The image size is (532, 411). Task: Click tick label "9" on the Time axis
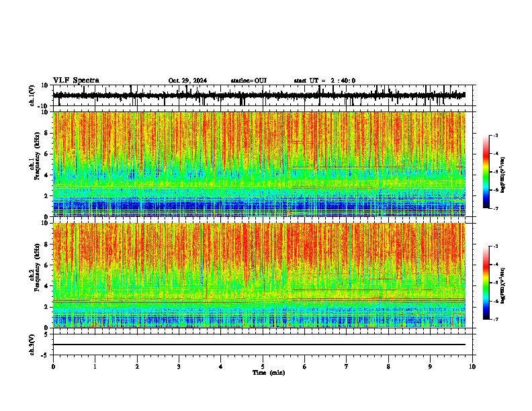point(430,367)
